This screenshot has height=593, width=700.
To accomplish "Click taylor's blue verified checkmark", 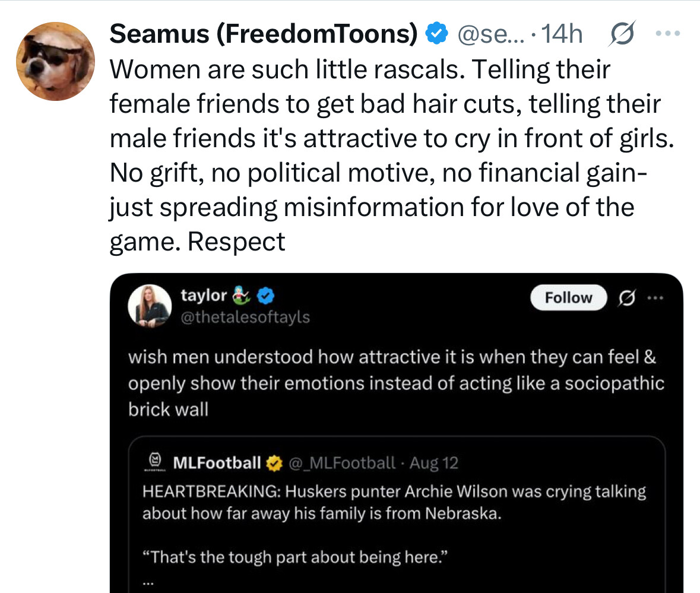I will pos(266,296).
